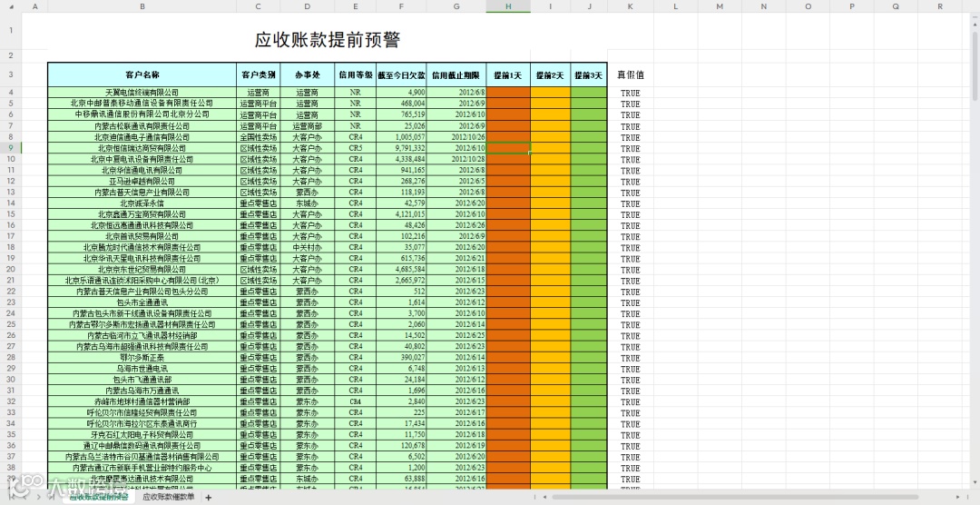Click the title cell 应收账款提前预警
This screenshot has height=505, width=980.
(327, 39)
